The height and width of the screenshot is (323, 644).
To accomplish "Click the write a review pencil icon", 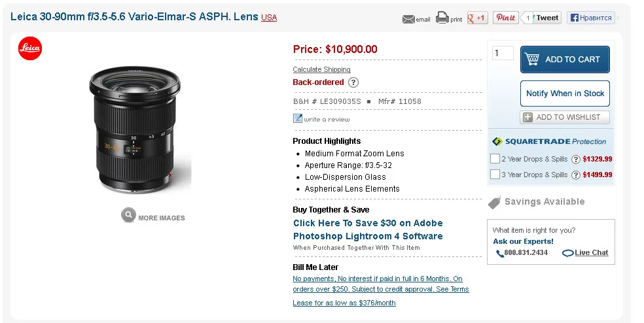I will 298,119.
